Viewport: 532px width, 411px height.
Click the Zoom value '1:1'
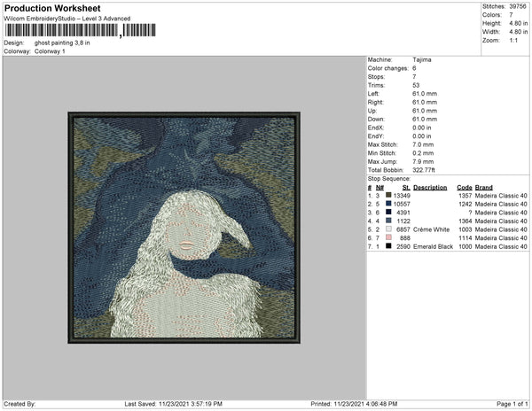point(513,41)
